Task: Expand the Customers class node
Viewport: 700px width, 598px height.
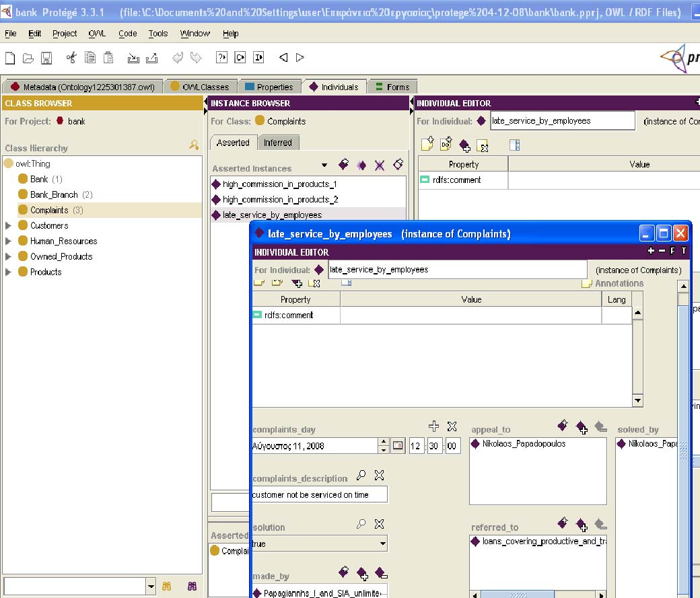Action: pos(8,226)
